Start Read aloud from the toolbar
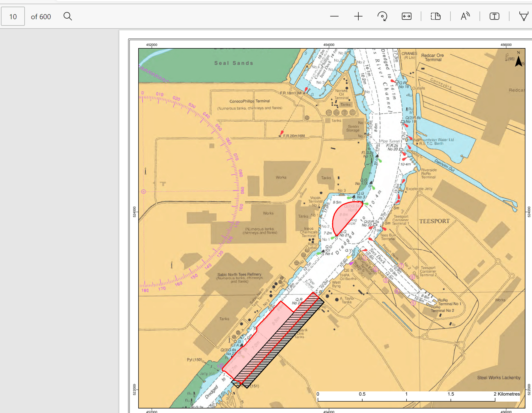 (x=465, y=16)
